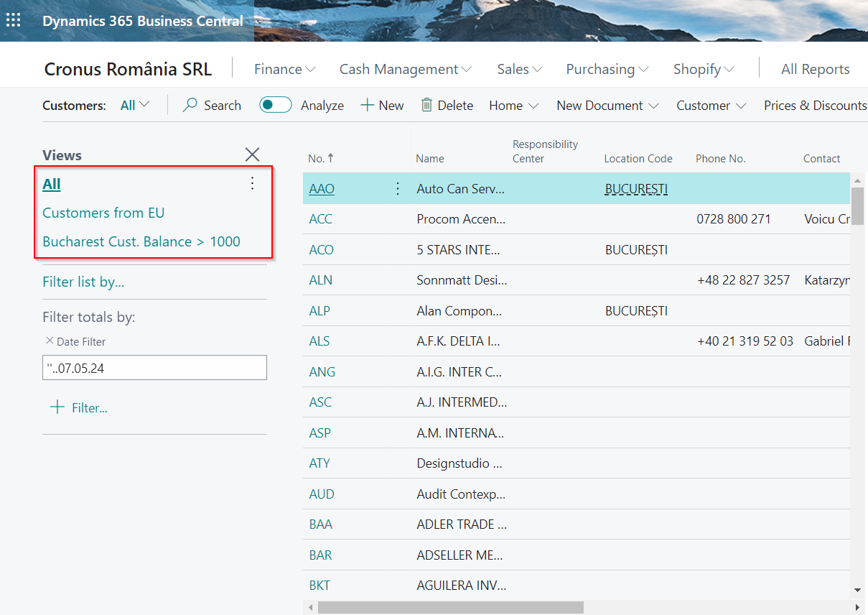
Task: Open customer BAR
Action: [x=321, y=555]
